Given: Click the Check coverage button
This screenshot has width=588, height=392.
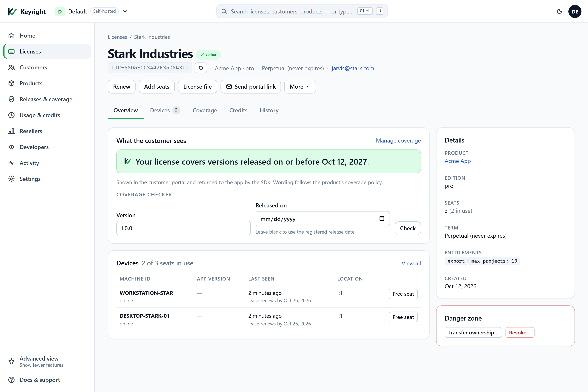Looking at the screenshot, I should point(408,228).
